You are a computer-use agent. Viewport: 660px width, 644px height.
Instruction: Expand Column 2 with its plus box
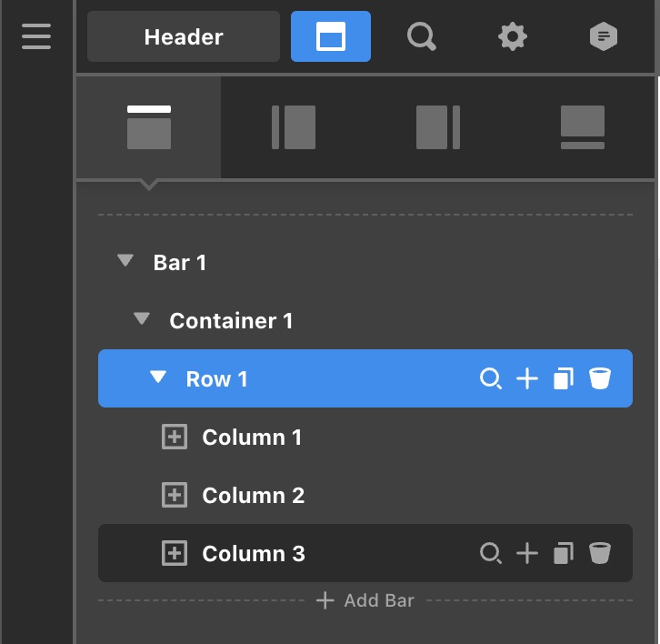(174, 496)
